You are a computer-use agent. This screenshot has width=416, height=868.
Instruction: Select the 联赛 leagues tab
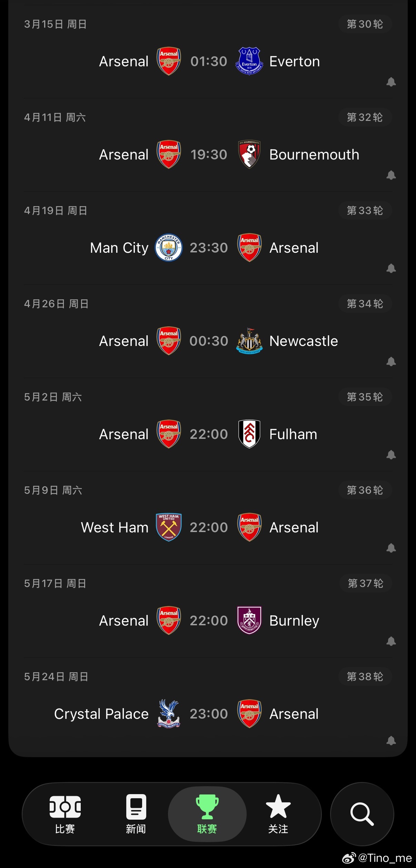207,814
